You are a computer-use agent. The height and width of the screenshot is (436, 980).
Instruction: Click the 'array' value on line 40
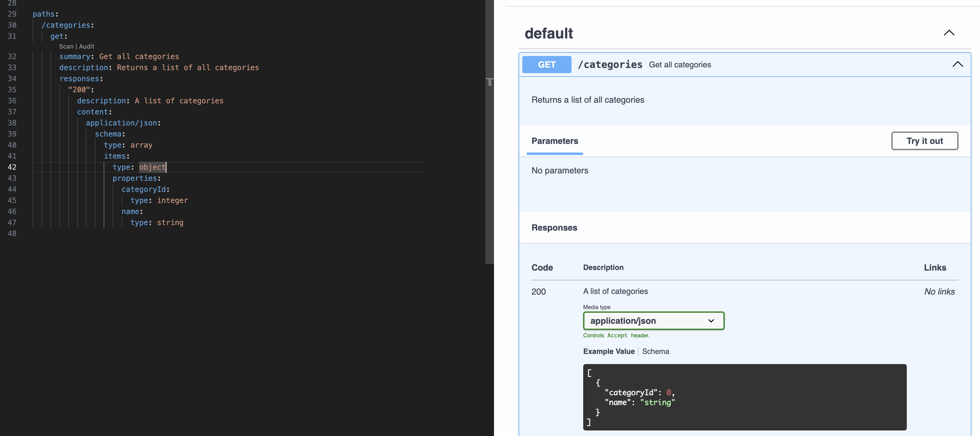tap(141, 145)
